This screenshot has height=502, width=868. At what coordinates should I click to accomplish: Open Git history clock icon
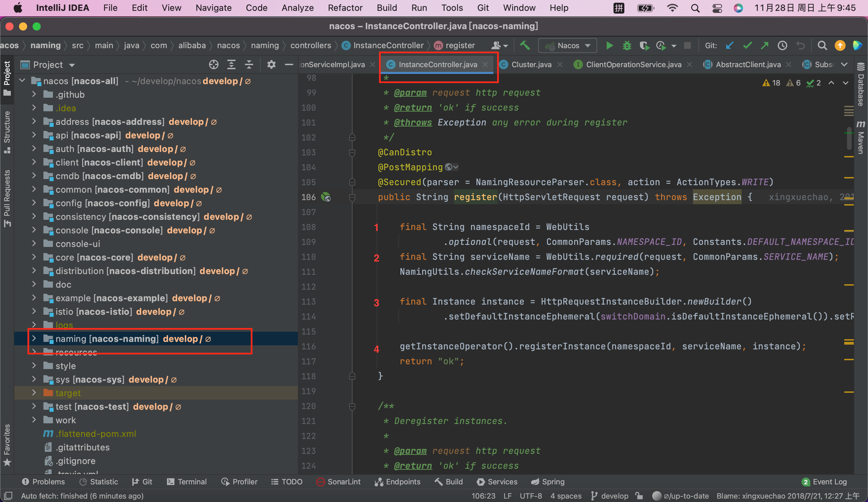coord(782,45)
